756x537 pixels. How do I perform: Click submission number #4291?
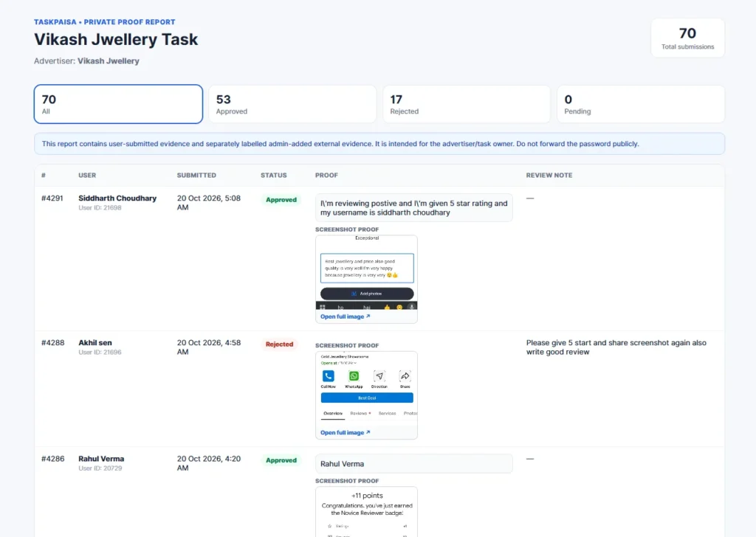pyautogui.click(x=52, y=198)
